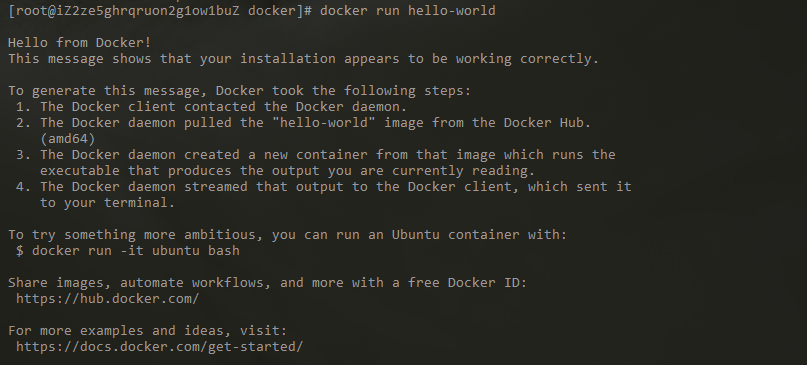This screenshot has height=365, width=807.
Task: Click the 'For more examples and ideas' line
Action: point(147,331)
